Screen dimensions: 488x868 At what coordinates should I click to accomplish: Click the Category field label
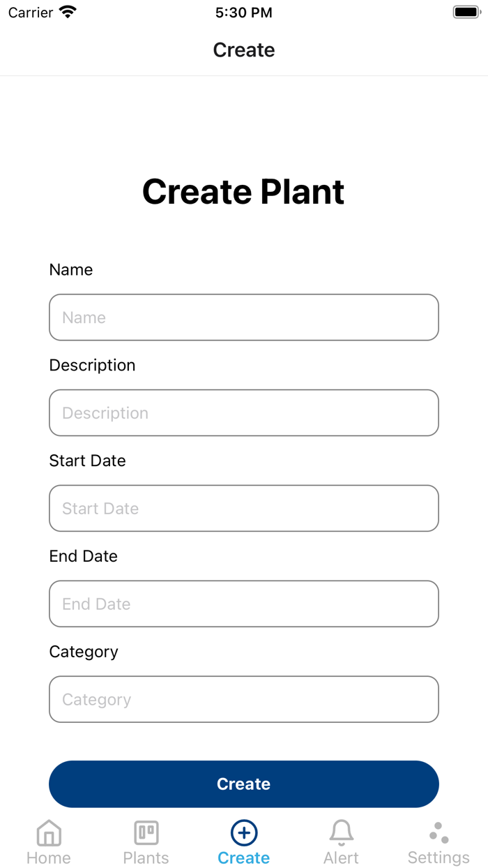tap(84, 652)
